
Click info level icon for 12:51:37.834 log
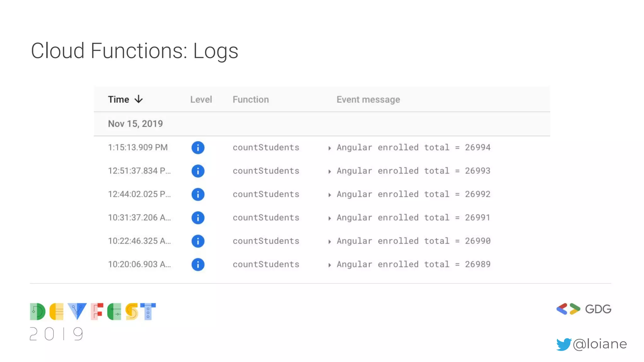(198, 171)
